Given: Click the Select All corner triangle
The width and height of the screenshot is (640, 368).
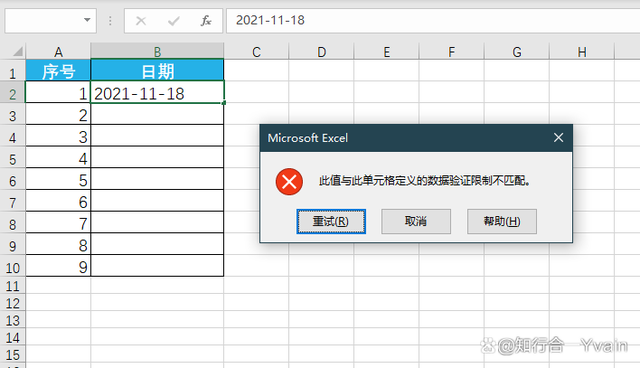Looking at the screenshot, I should point(18,51).
